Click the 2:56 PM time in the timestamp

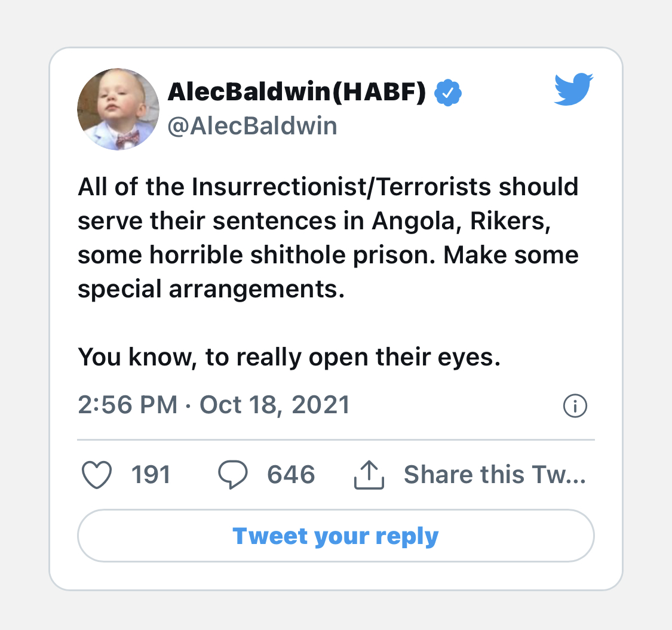pos(128,405)
